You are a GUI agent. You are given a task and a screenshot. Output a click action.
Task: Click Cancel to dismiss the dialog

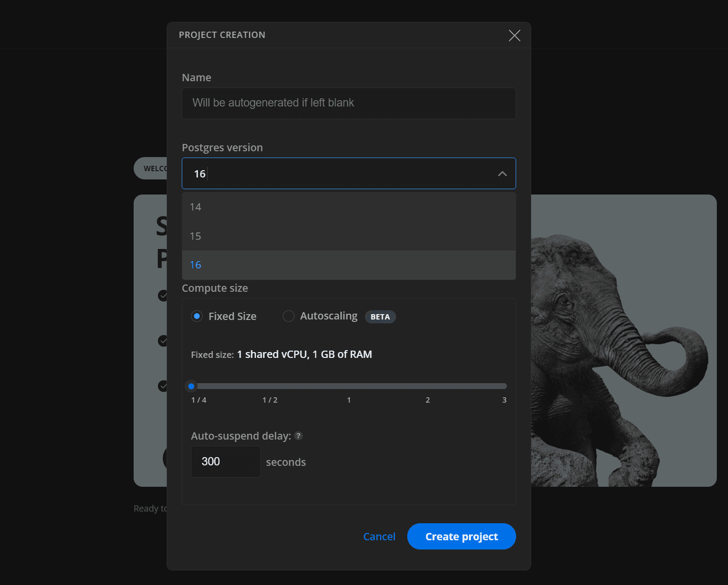pos(379,536)
